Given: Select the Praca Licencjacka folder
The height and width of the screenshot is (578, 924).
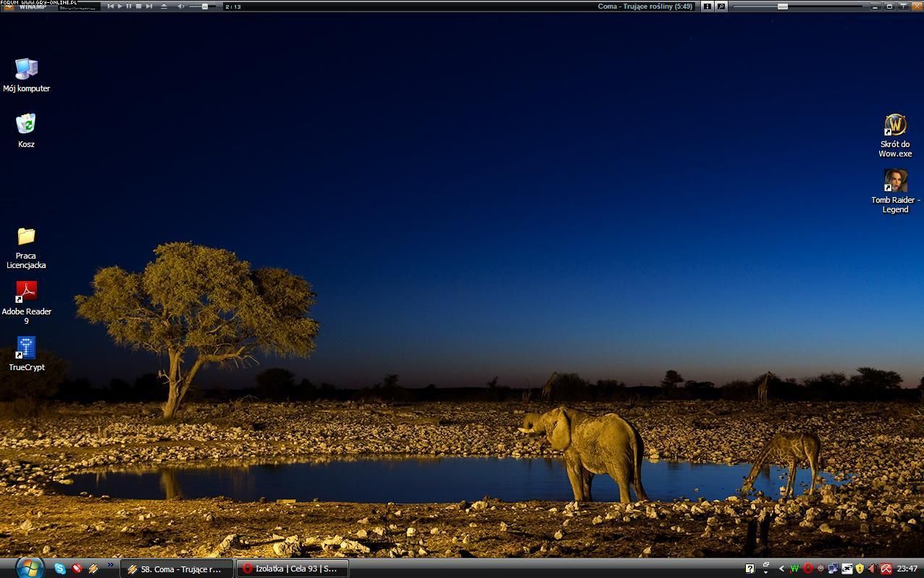Looking at the screenshot, I should [26, 237].
